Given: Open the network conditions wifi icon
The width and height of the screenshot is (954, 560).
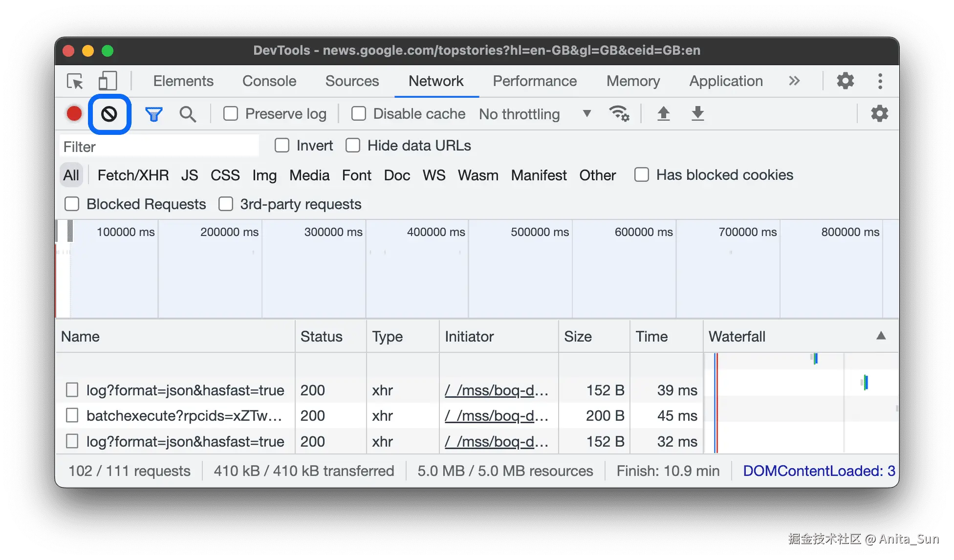Looking at the screenshot, I should point(619,114).
